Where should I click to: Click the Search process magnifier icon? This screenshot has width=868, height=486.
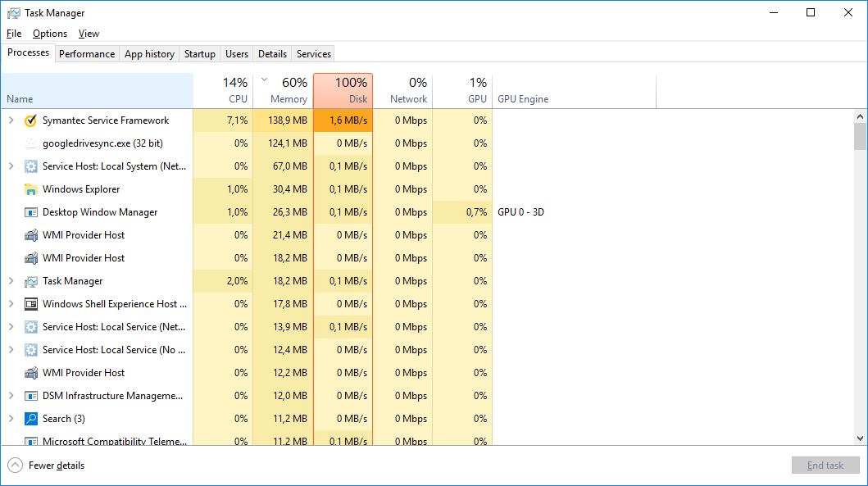click(x=31, y=419)
